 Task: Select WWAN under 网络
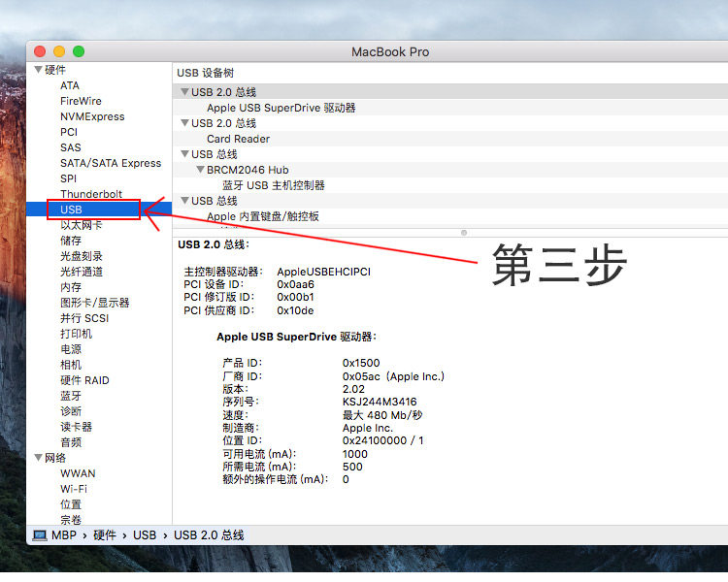[x=78, y=473]
